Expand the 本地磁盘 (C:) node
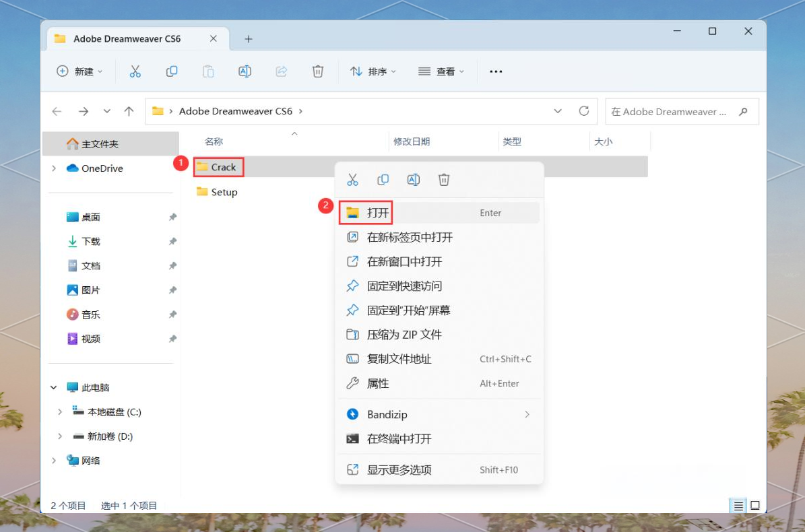805x532 pixels. tap(60, 411)
